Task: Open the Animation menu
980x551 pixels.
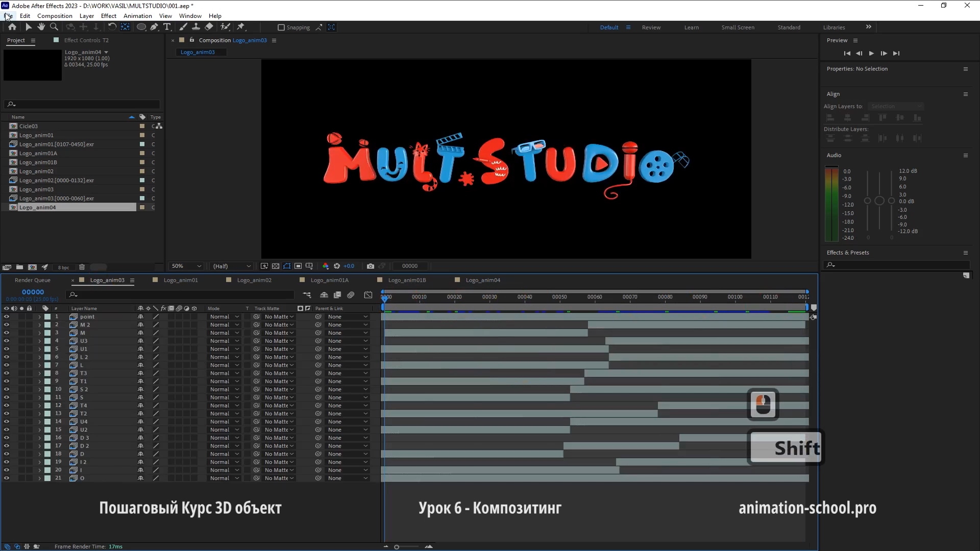Action: pyautogui.click(x=137, y=16)
